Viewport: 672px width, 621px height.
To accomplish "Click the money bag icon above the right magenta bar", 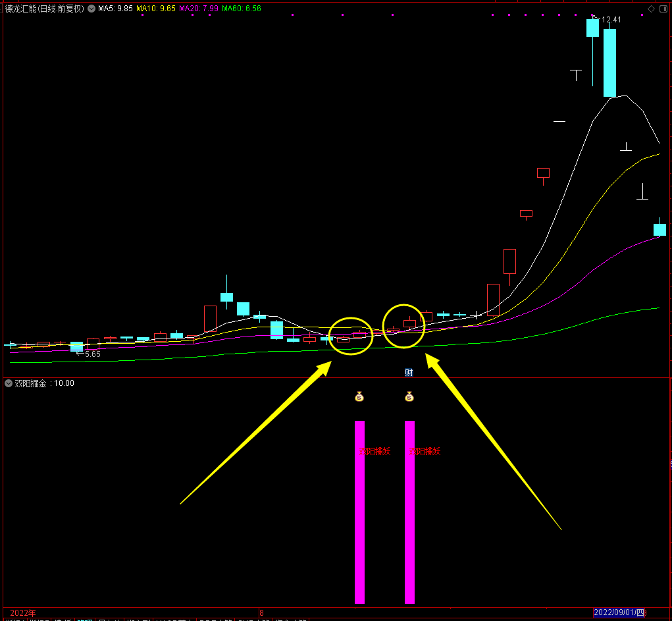I will pos(409,396).
